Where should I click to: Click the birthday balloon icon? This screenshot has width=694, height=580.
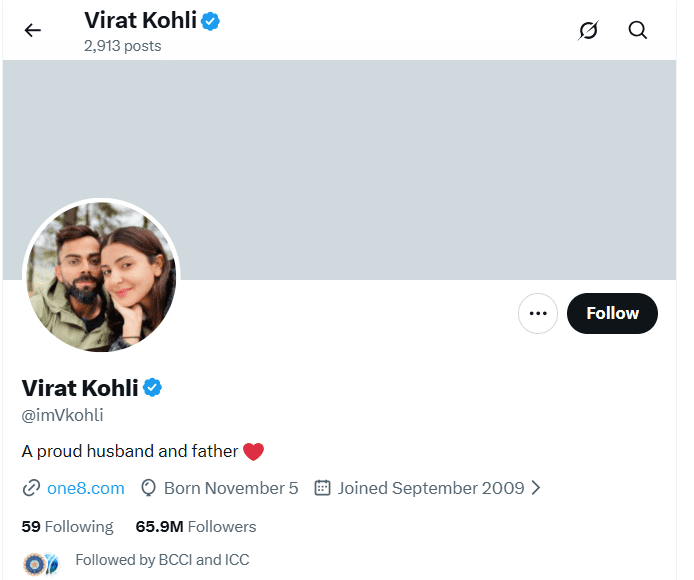149,488
